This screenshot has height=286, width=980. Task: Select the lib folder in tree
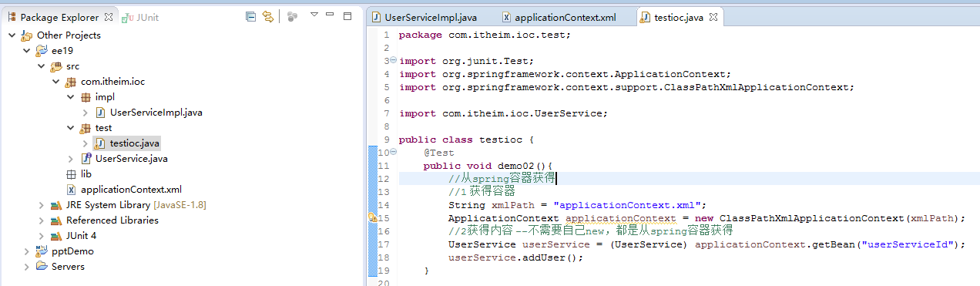click(86, 174)
